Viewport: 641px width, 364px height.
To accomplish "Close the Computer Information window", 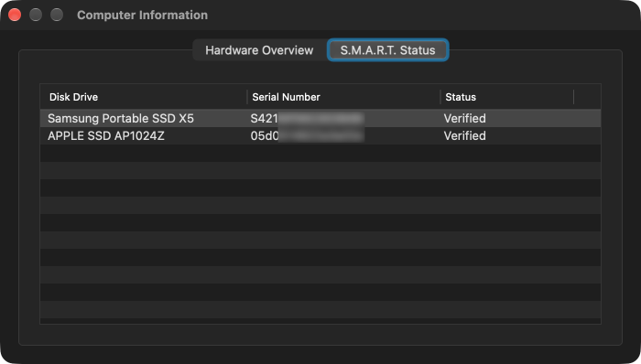I will tap(15, 16).
